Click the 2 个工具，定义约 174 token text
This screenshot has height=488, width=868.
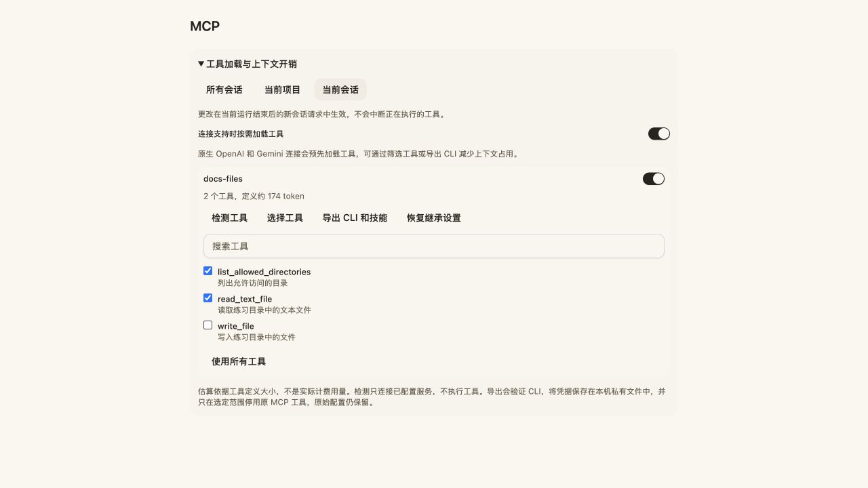click(254, 196)
